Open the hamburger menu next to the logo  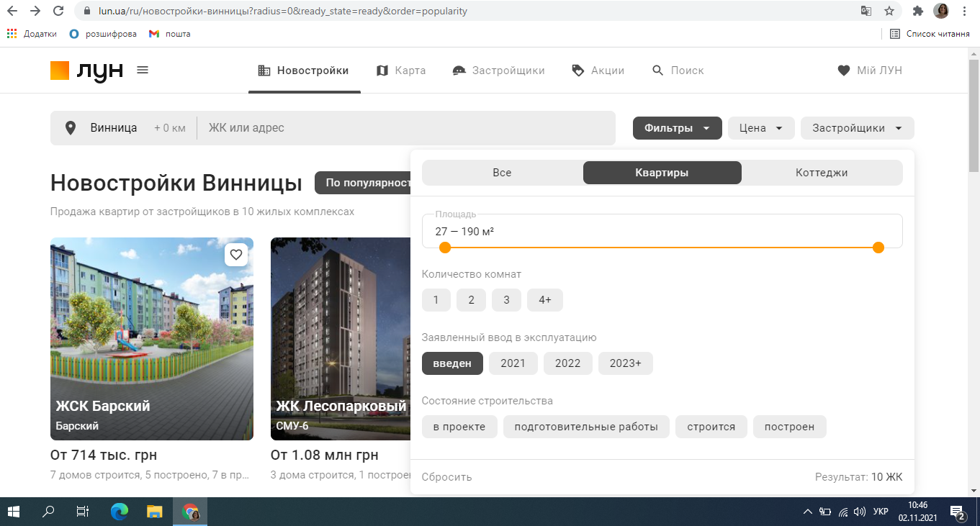click(x=142, y=70)
